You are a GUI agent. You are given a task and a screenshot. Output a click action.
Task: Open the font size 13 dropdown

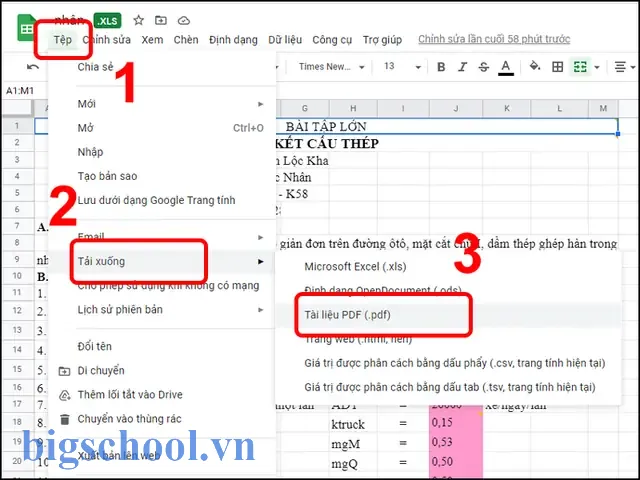pyautogui.click(x=402, y=67)
